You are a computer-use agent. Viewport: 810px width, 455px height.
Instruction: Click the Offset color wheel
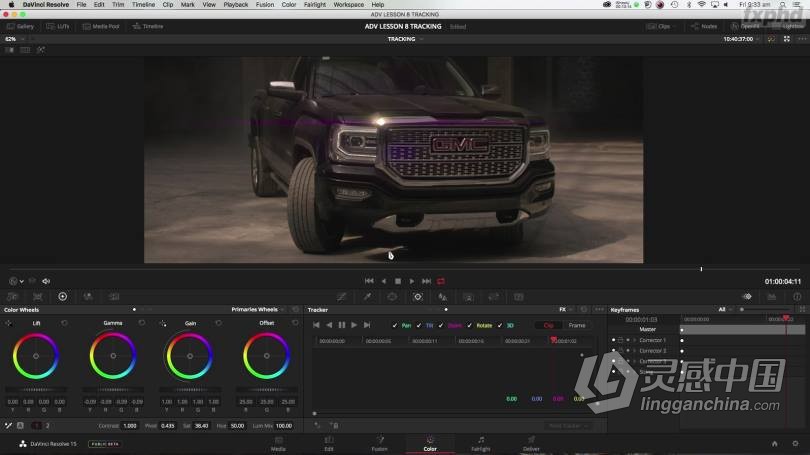coord(266,356)
